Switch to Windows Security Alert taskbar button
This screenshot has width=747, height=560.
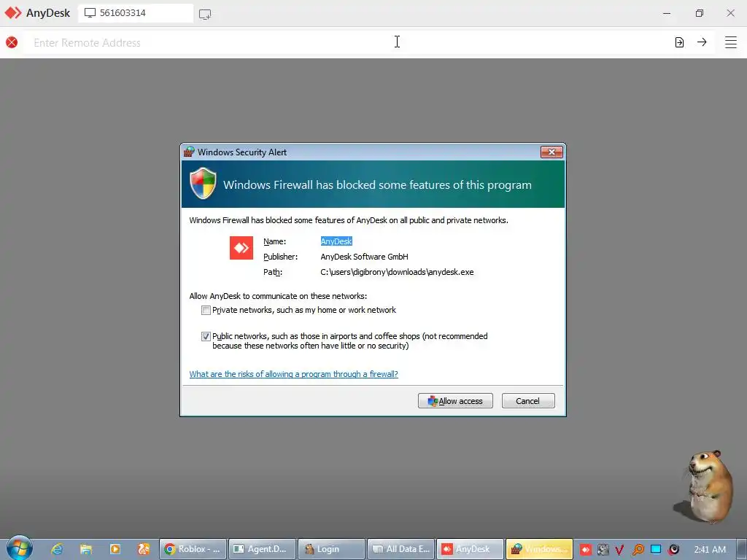click(539, 549)
